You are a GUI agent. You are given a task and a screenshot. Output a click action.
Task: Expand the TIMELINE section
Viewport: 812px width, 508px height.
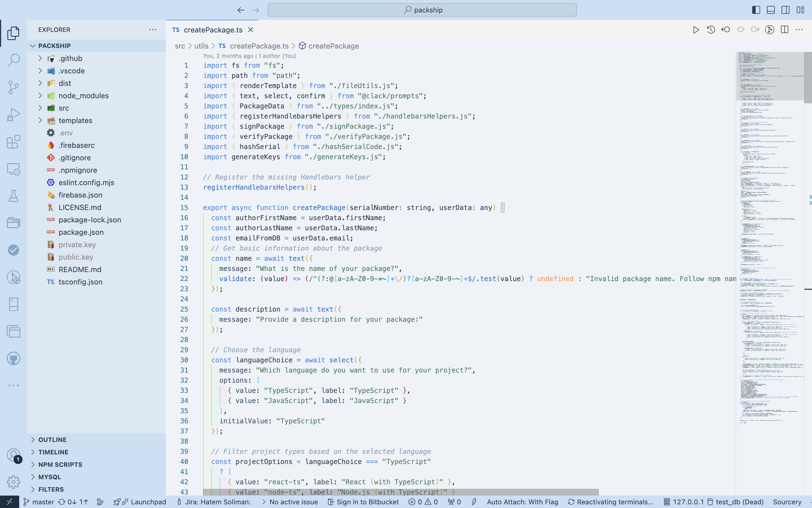tap(96, 452)
